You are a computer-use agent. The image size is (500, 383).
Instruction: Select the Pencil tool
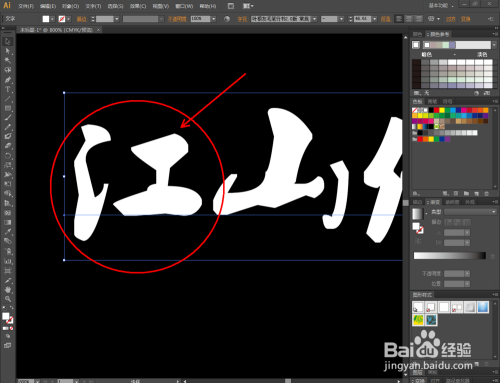(8, 127)
